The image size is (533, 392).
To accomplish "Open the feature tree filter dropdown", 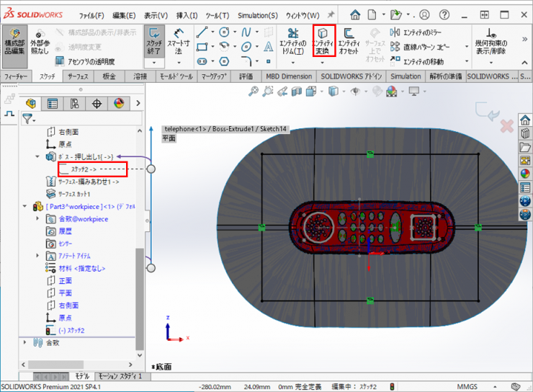I will (x=29, y=118).
